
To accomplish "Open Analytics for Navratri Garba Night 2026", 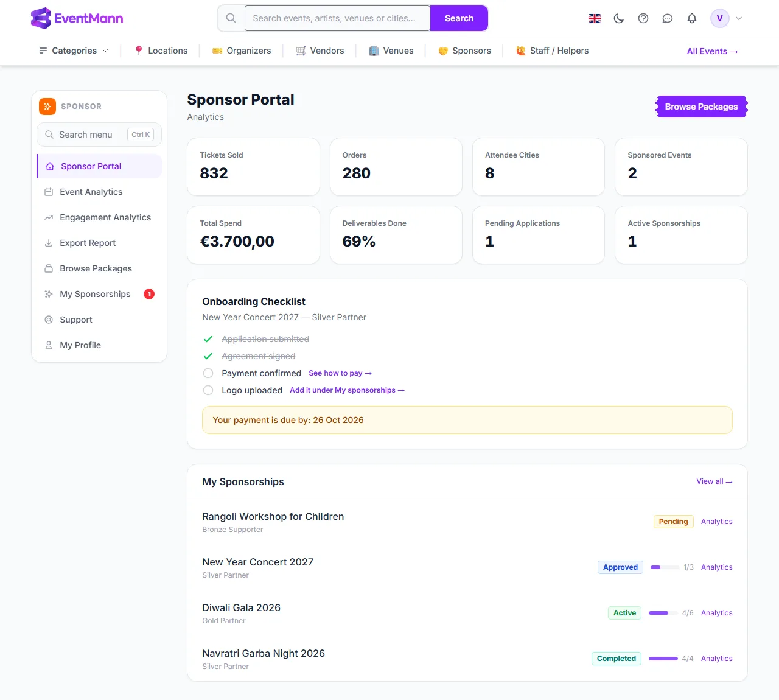I will [x=717, y=659].
